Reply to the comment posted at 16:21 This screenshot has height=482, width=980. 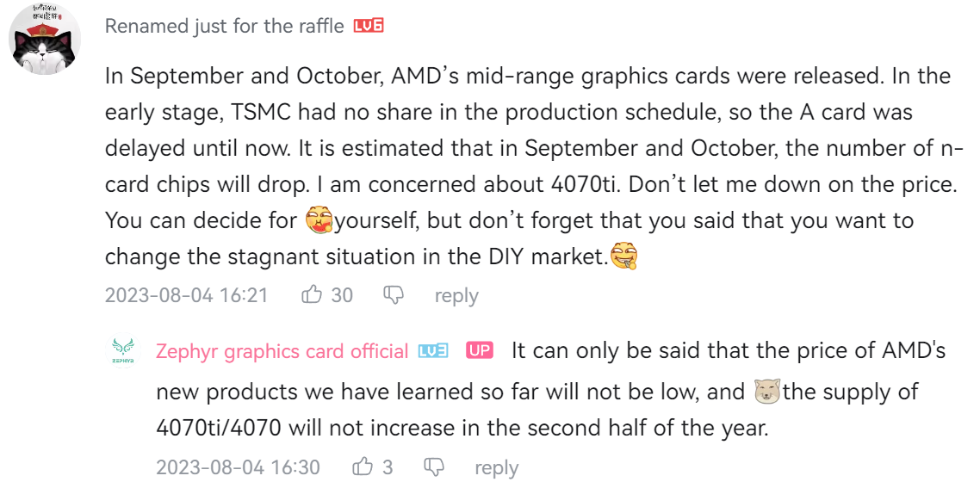tap(456, 295)
